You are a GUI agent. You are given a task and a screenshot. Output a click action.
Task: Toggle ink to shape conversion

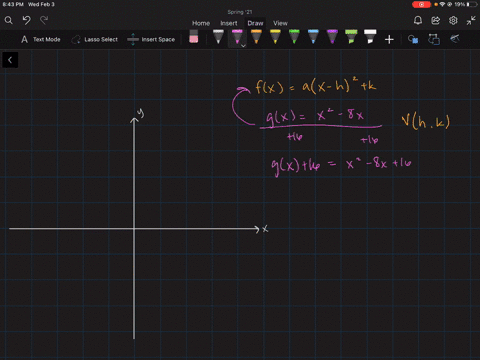tap(434, 39)
